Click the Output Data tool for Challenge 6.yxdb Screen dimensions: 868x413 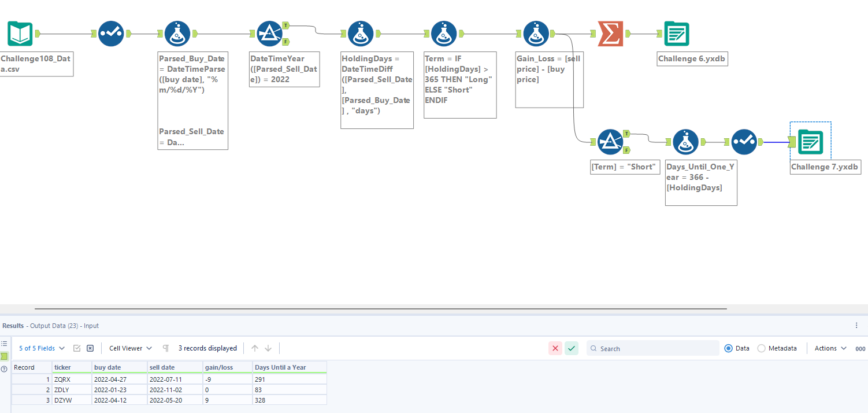pyautogui.click(x=677, y=34)
